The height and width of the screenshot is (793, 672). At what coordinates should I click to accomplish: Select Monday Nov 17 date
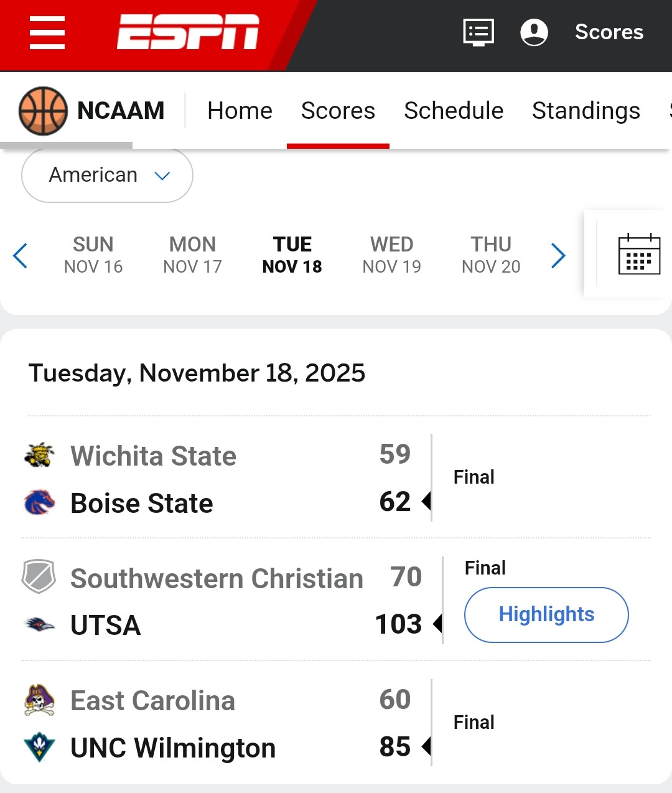point(192,255)
